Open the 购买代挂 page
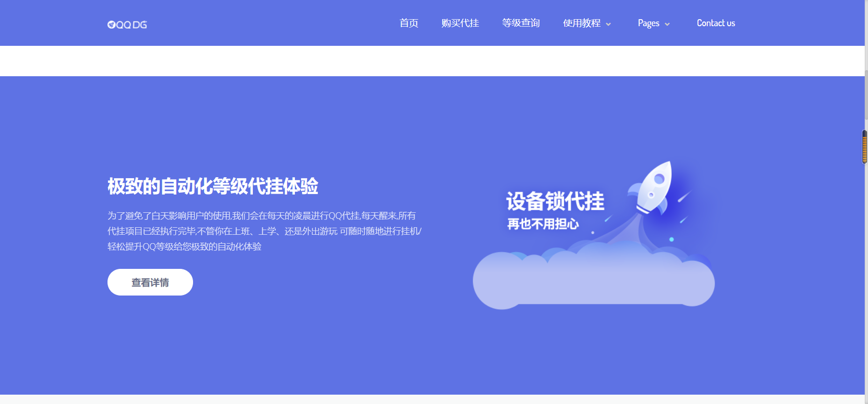Image resolution: width=868 pixels, height=404 pixels. pos(460,23)
